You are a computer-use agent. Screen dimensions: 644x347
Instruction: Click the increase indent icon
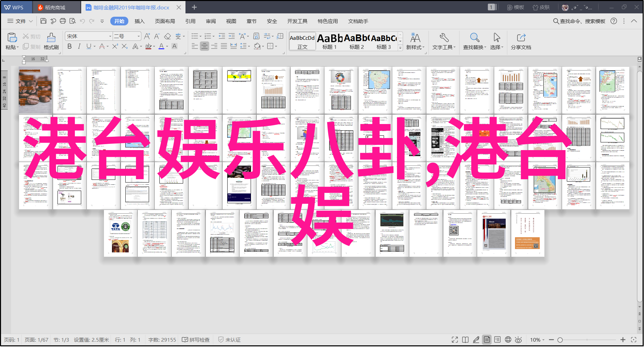232,36
